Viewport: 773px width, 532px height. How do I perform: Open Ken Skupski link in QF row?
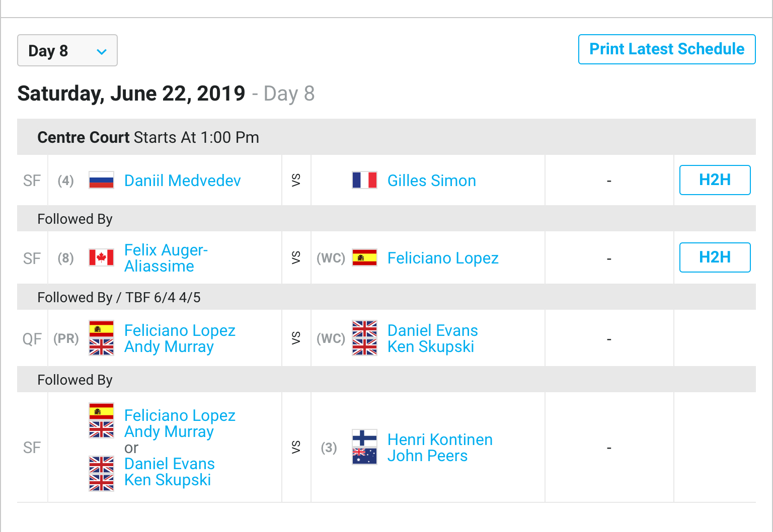pyautogui.click(x=431, y=346)
